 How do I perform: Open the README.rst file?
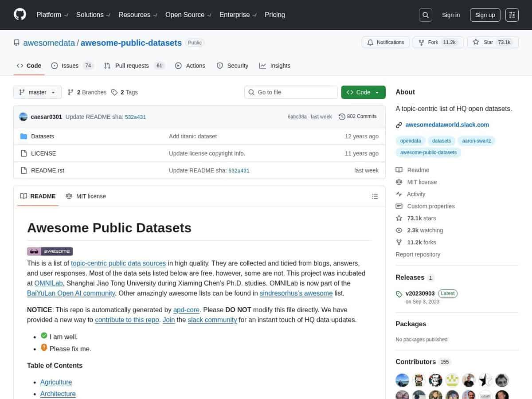[x=47, y=170]
